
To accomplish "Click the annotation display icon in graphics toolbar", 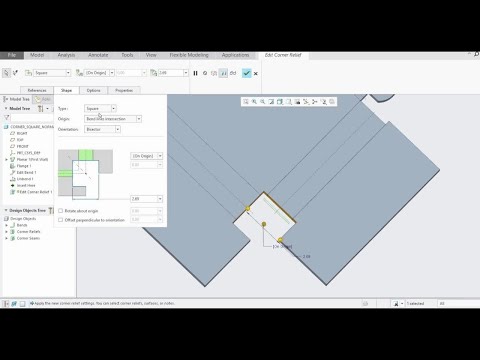I will (323, 102).
